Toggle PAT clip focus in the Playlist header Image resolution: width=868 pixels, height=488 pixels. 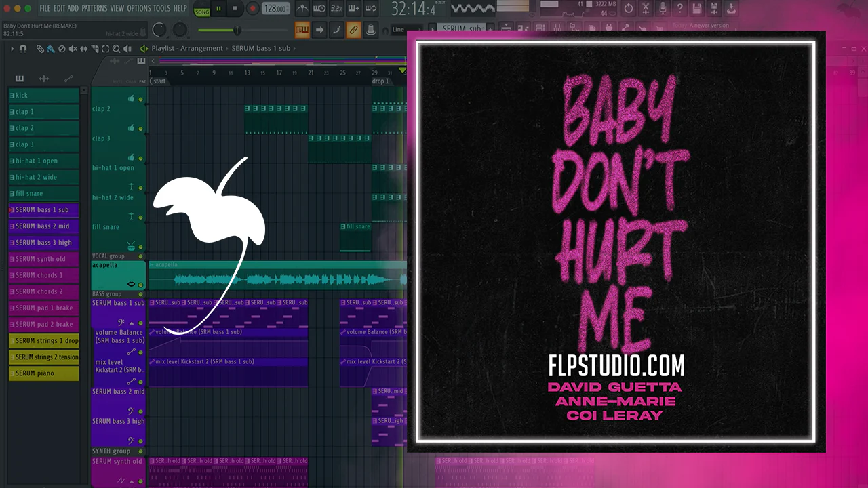coord(142,81)
